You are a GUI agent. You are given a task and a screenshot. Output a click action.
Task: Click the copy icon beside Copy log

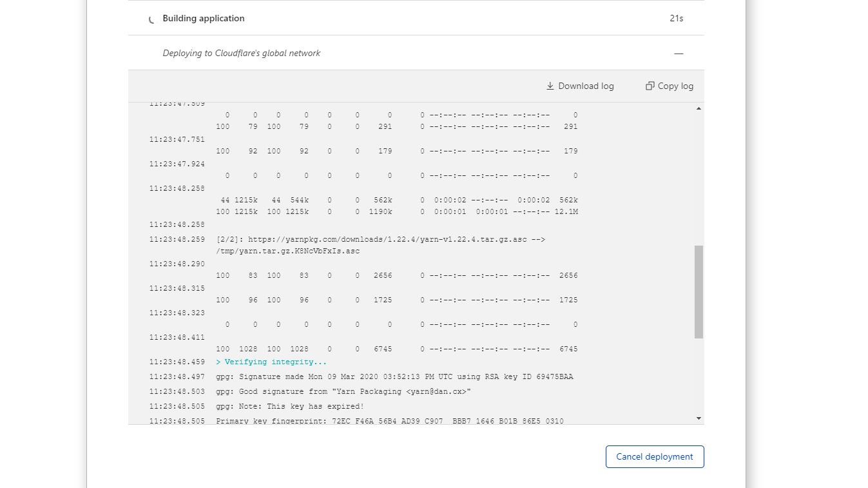(650, 86)
